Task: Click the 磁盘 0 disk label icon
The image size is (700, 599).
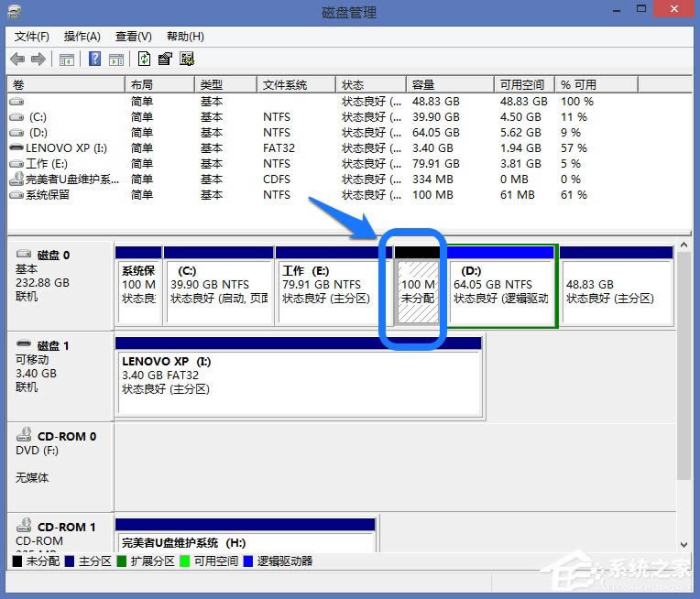Action: (24, 255)
